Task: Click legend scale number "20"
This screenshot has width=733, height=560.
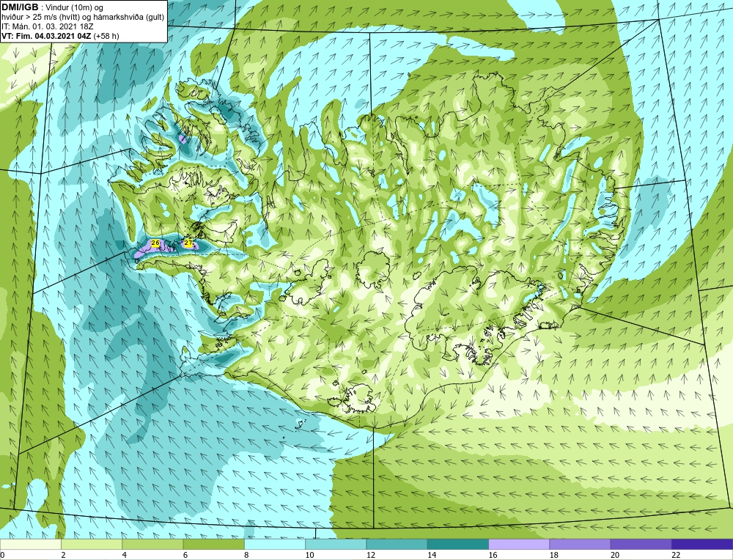Action: [615, 555]
